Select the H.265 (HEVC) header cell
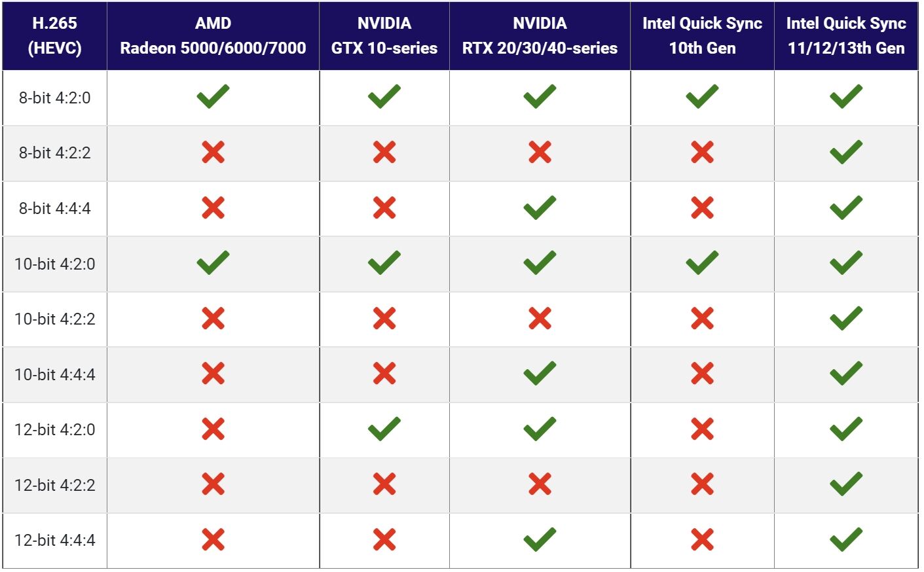The image size is (924, 572). click(x=55, y=35)
